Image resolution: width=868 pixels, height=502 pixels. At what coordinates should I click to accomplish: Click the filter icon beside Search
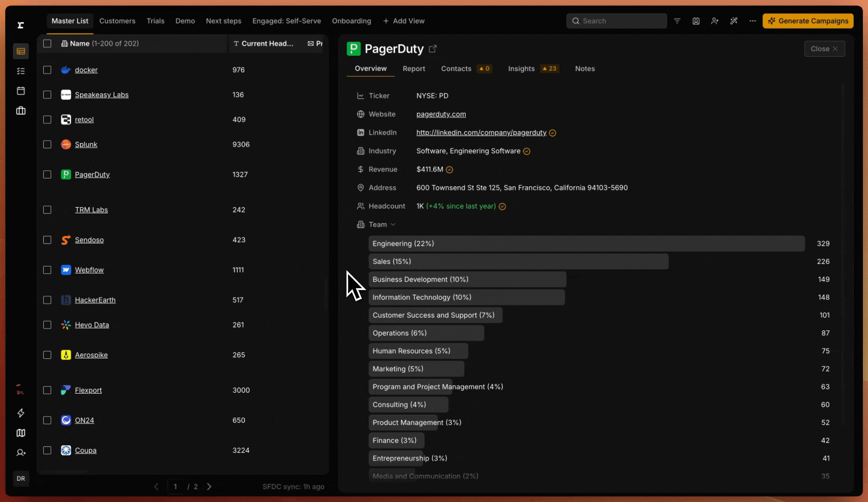[x=677, y=21]
